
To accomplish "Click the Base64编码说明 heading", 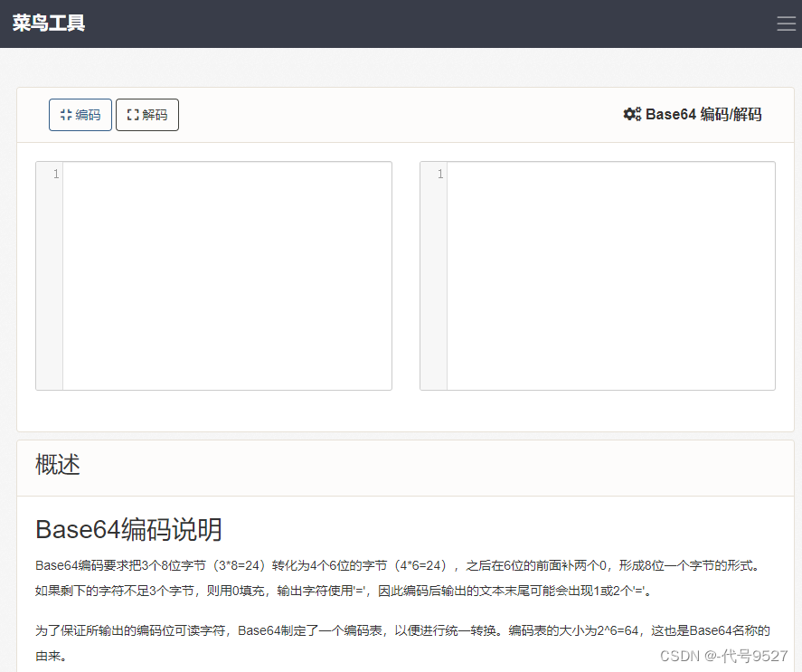I will click(127, 530).
